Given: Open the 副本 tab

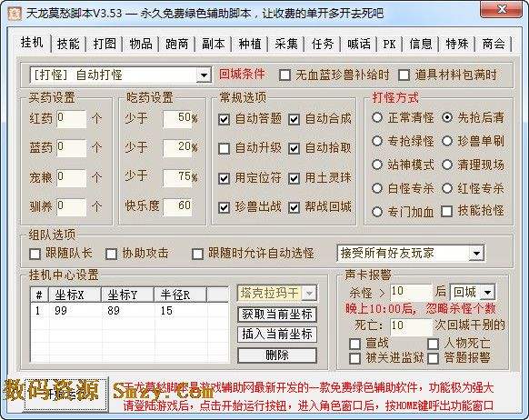Looking at the screenshot, I should pos(214,44).
